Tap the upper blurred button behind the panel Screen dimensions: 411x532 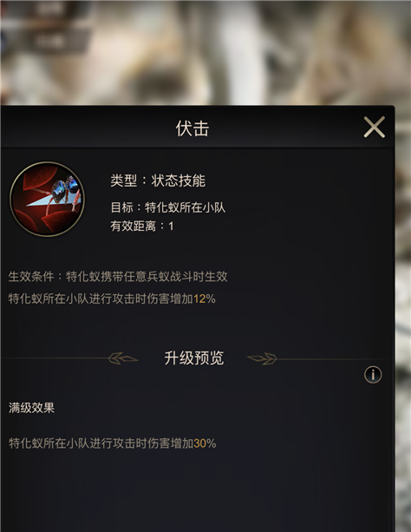[49, 10]
